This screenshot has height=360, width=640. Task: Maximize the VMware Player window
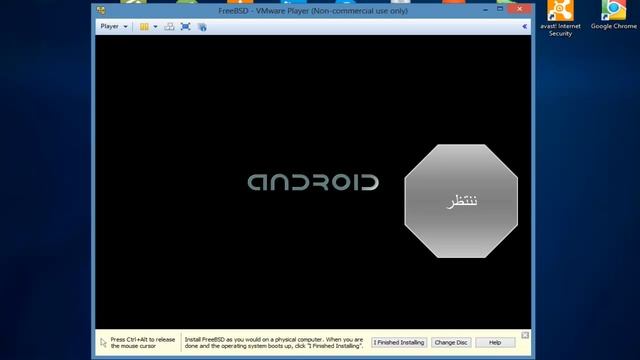(x=500, y=9)
